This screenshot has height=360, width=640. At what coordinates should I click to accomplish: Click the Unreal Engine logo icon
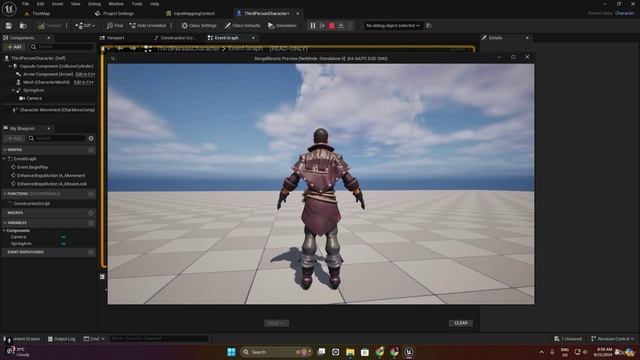click(x=9, y=8)
